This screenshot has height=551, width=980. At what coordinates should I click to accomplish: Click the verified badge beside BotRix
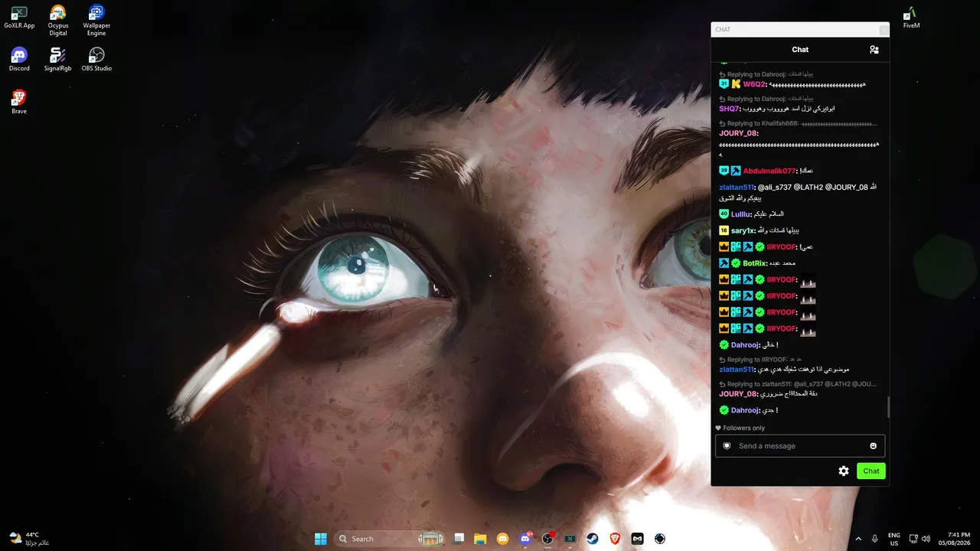tap(736, 263)
